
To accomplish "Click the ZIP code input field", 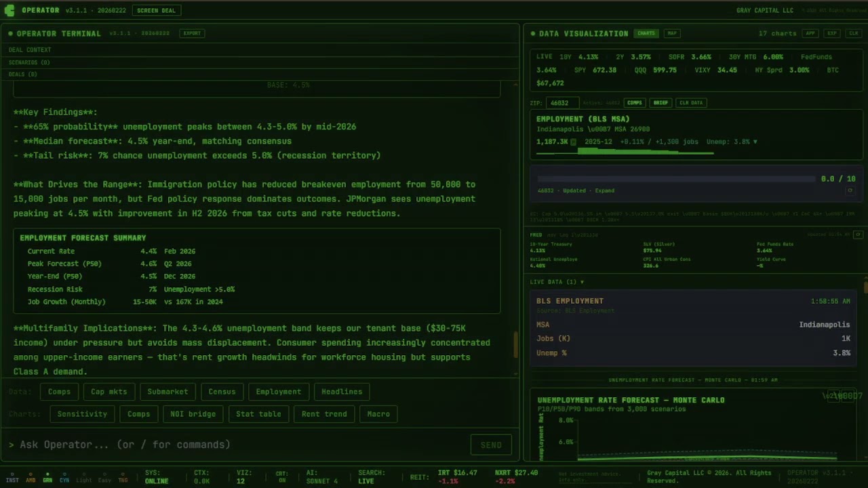I will click(x=564, y=103).
